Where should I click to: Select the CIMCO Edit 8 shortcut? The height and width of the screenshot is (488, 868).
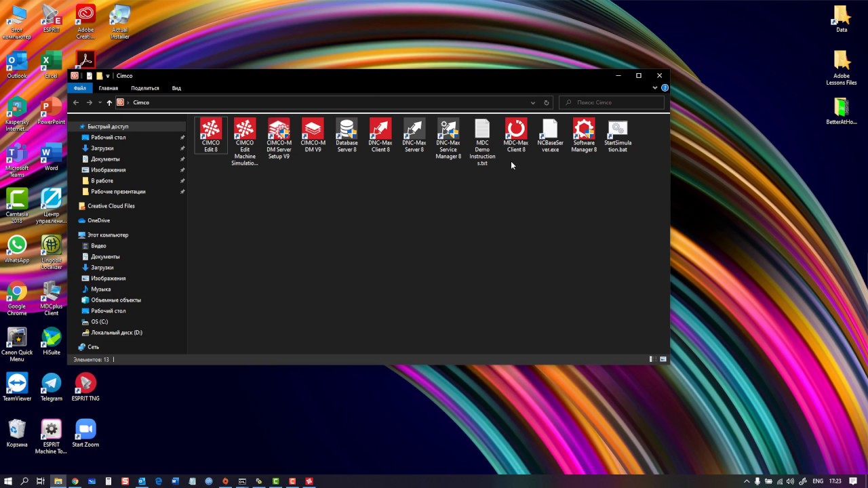tap(211, 135)
